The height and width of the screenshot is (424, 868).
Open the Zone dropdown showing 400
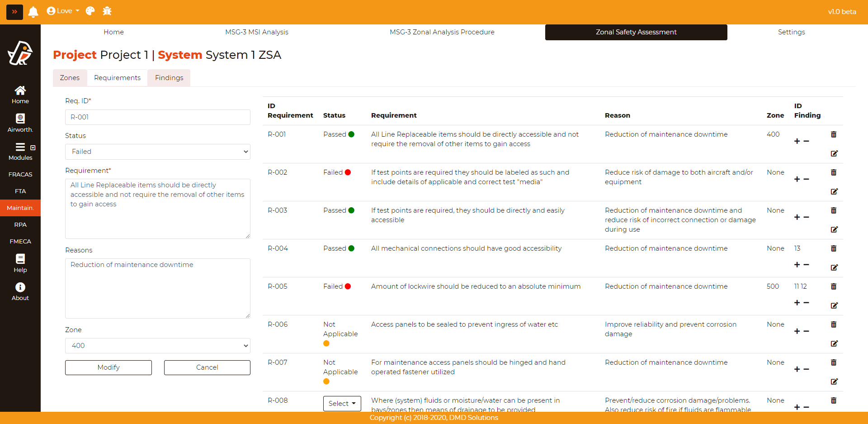[x=158, y=346]
